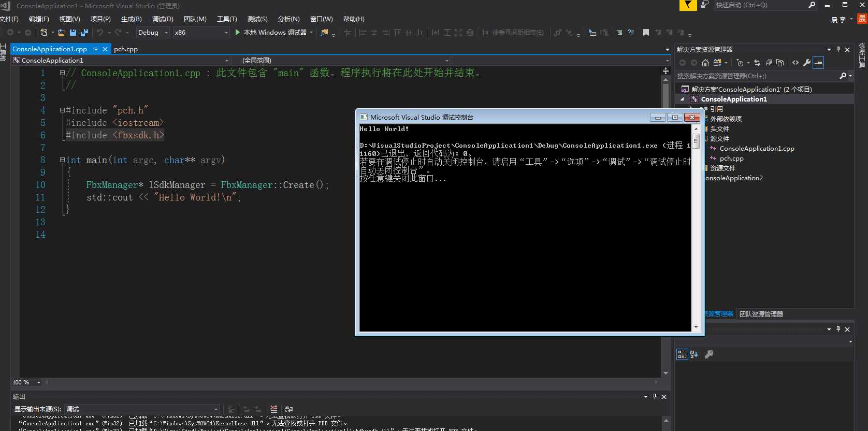This screenshot has height=431, width=868.
Task: Toggle word wrap in the Output panel
Action: [289, 409]
